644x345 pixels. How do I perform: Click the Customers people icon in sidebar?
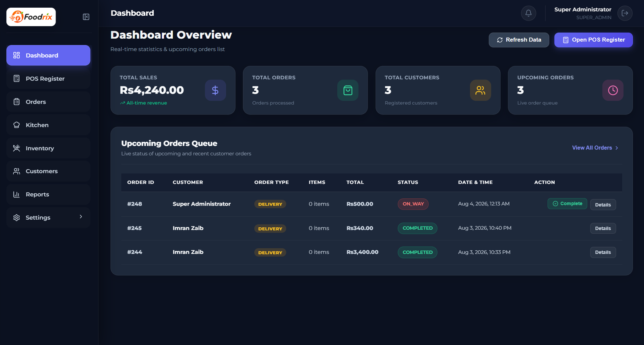pos(17,171)
